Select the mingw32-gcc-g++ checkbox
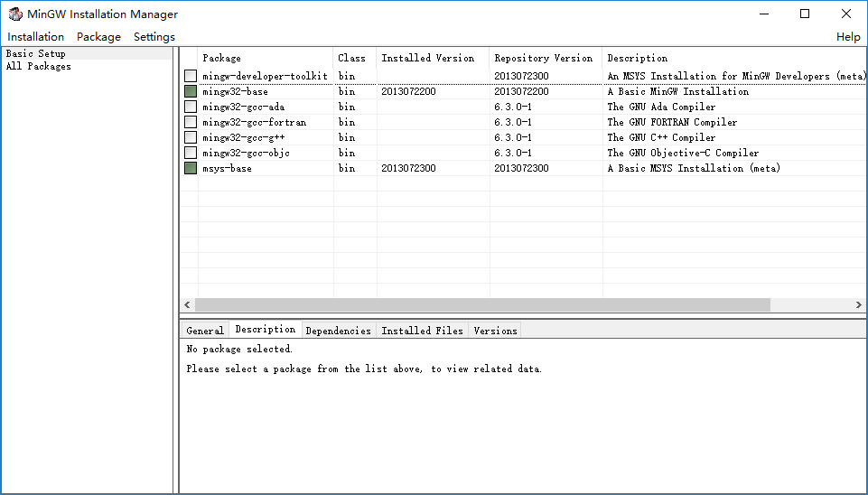 coord(191,137)
